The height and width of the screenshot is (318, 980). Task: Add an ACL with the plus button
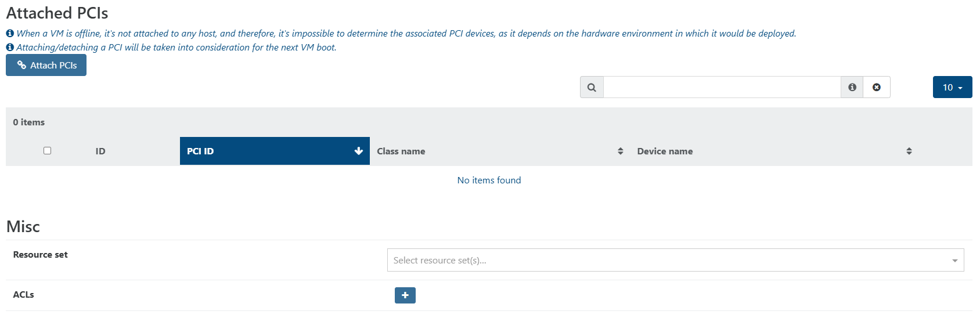405,295
